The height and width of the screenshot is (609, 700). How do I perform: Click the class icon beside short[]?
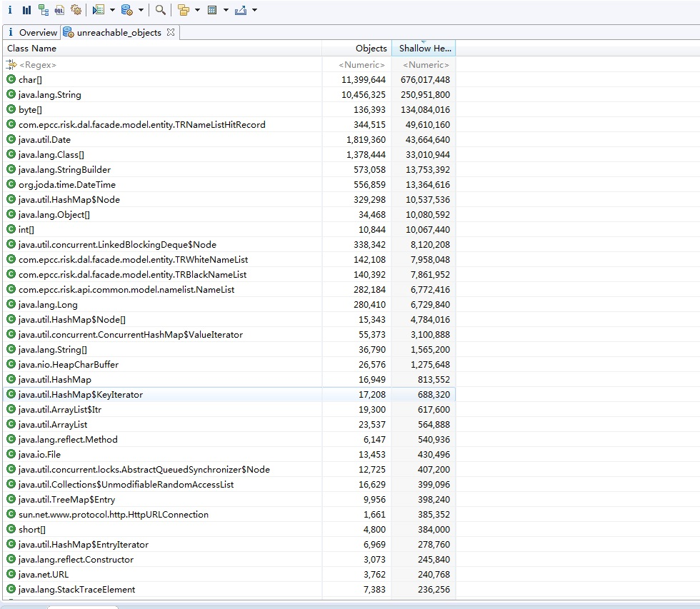pyautogui.click(x=11, y=529)
